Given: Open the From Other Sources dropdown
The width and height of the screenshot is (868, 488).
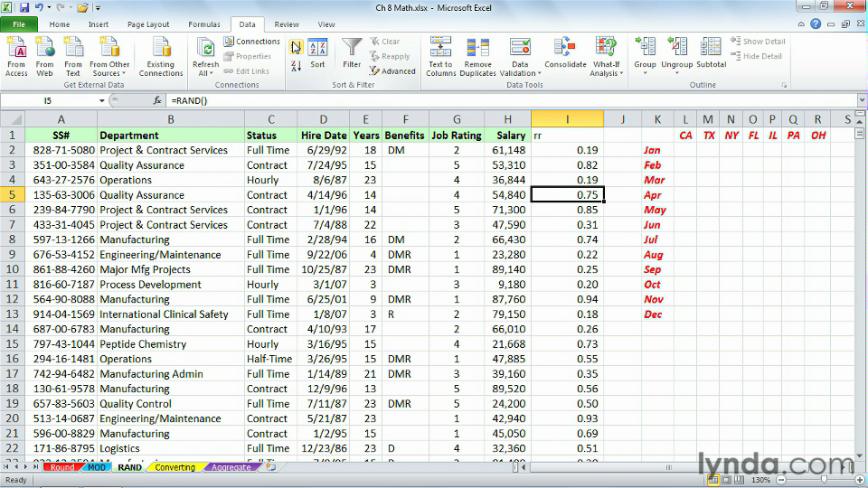Looking at the screenshot, I should (x=109, y=56).
